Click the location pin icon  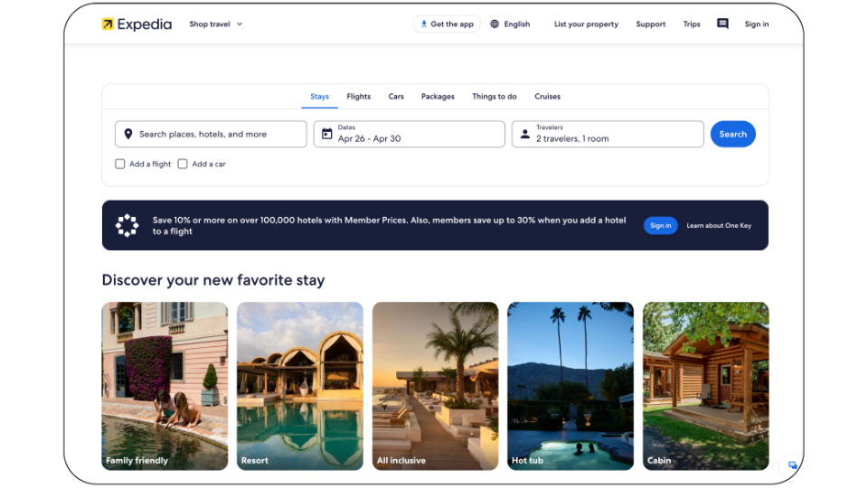click(x=128, y=134)
